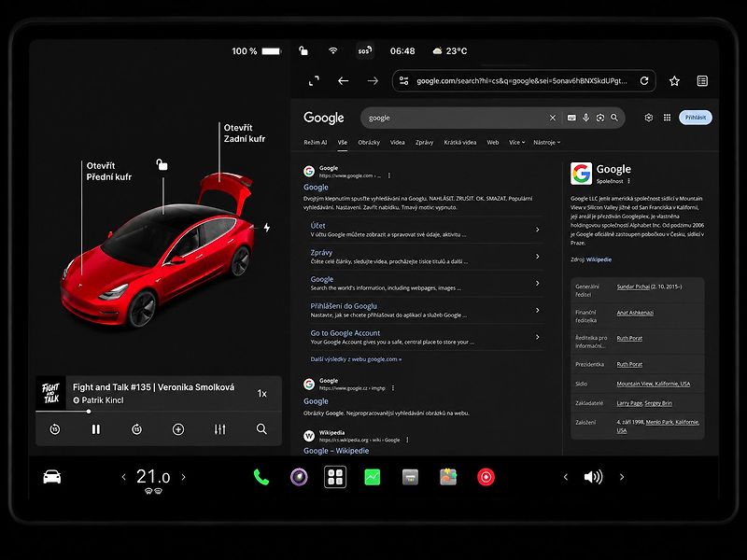Expand the Go to Google Account chevron
The height and width of the screenshot is (560, 747).
click(x=538, y=337)
